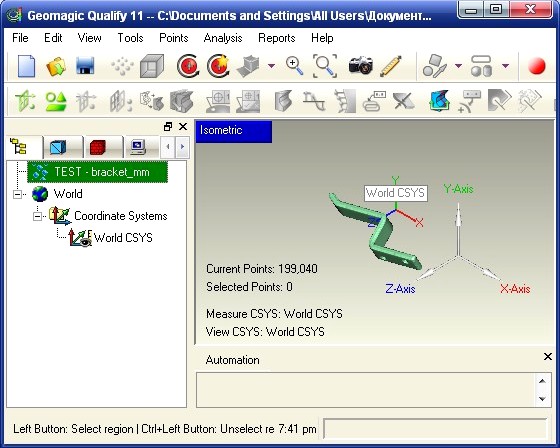Start macro recording with the red ball

tap(537, 66)
